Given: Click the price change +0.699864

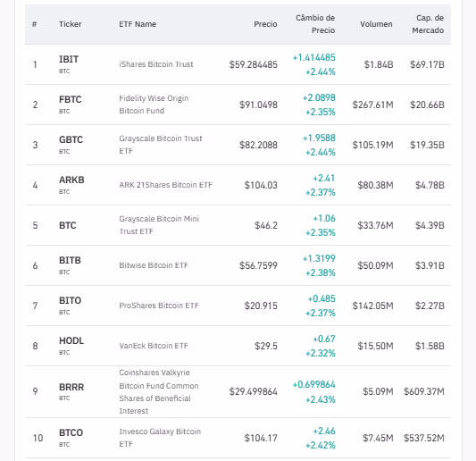Looking at the screenshot, I should coord(313,384).
